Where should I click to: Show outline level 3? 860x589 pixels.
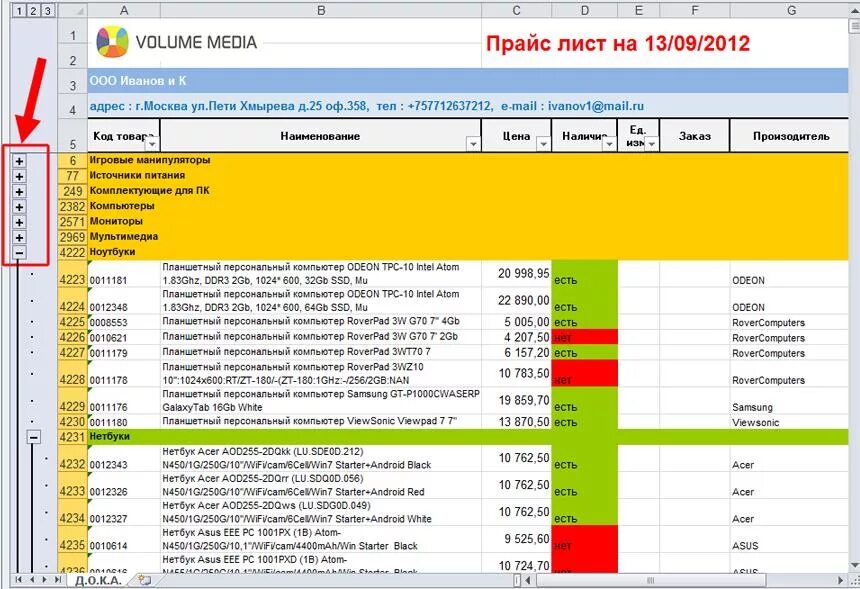click(x=48, y=10)
